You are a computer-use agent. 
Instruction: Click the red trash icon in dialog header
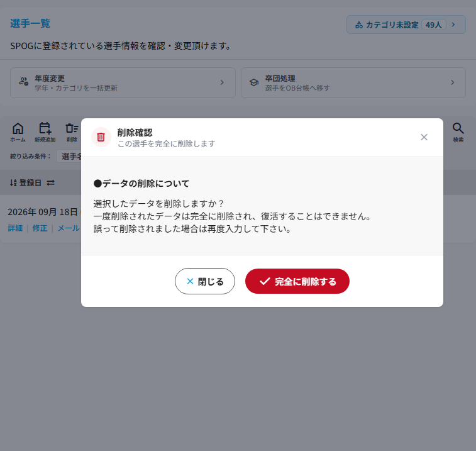click(x=101, y=137)
